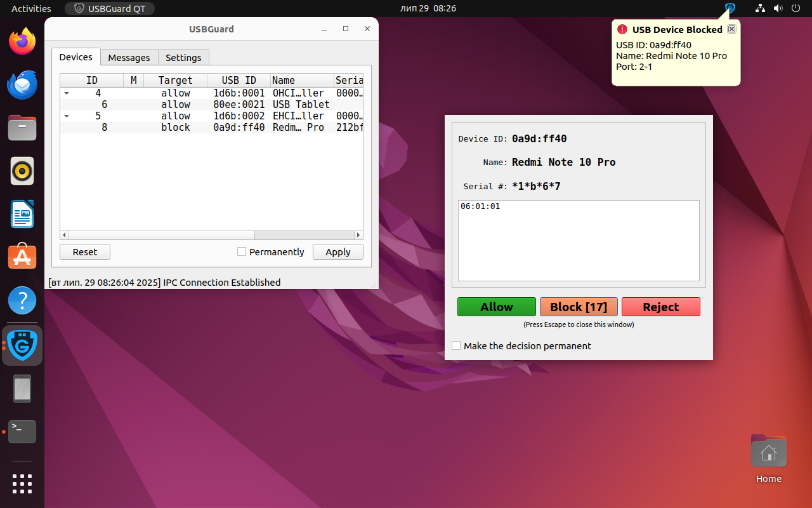812x508 pixels.
Task: Collapse device row 4 in the tree
Action: pyautogui.click(x=66, y=93)
